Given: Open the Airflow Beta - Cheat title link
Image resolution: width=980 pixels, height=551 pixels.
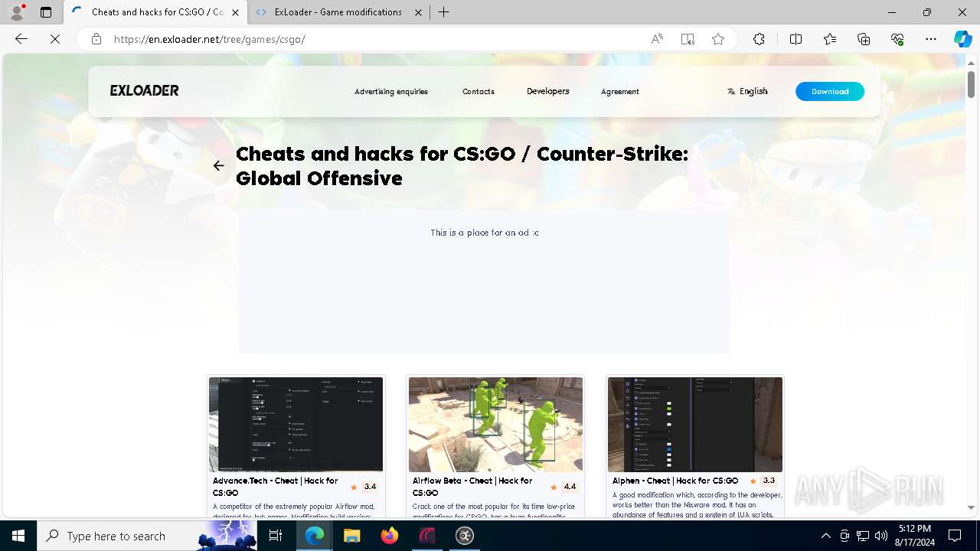Looking at the screenshot, I should click(472, 487).
